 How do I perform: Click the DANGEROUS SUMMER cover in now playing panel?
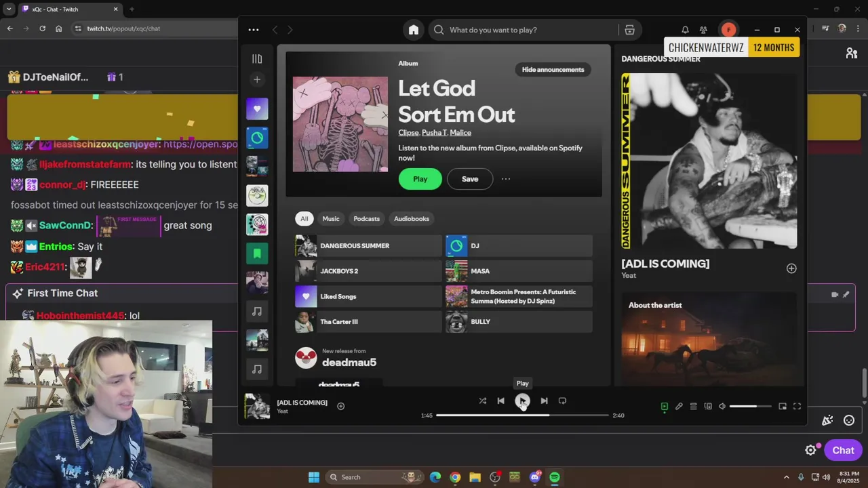pyautogui.click(x=709, y=161)
